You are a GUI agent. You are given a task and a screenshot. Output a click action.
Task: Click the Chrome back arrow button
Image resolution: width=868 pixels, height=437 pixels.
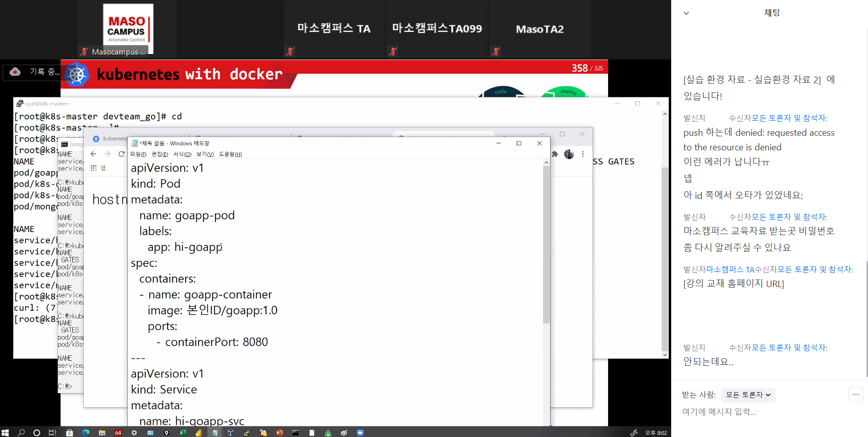click(x=93, y=154)
